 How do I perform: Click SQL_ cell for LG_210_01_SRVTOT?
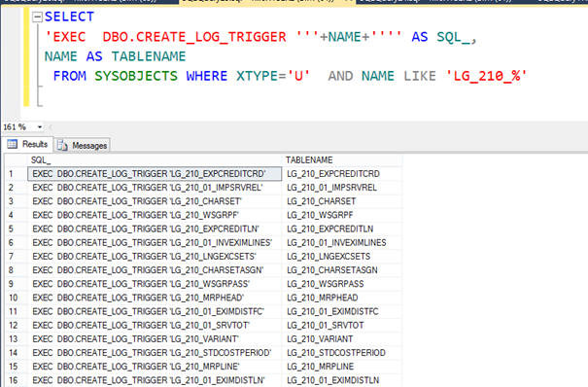click(x=155, y=325)
